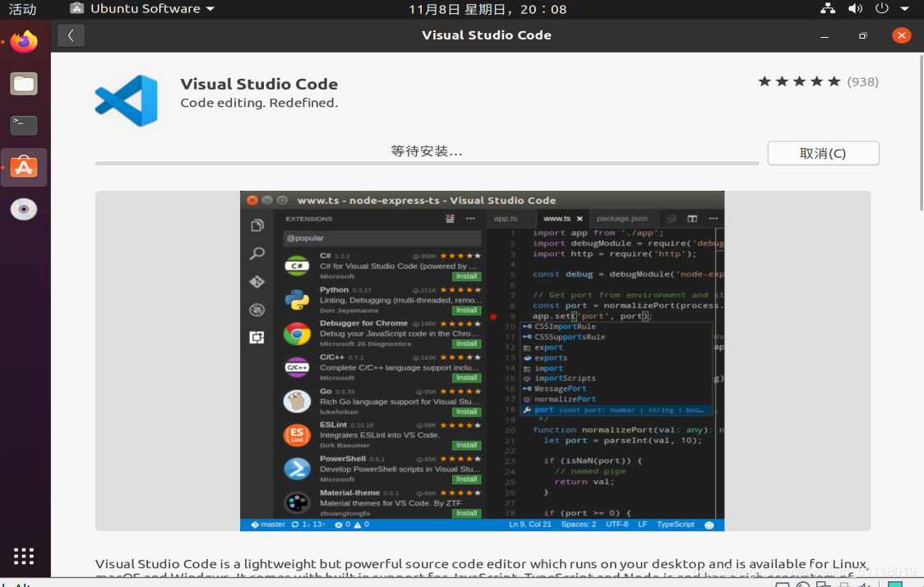Open 活动 activities overview

tap(22, 9)
